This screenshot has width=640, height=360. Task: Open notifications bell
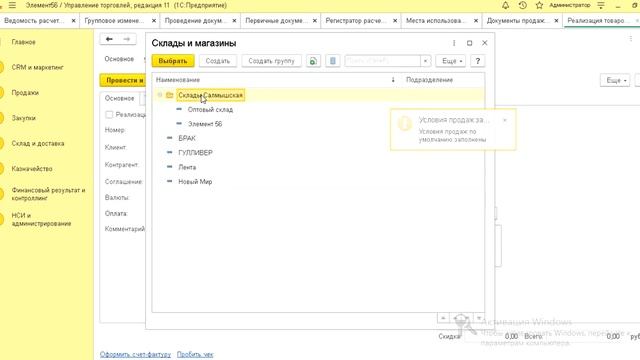pos(505,5)
